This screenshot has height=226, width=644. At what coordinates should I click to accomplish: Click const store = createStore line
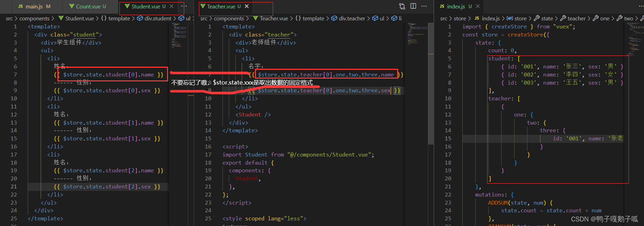tap(506, 35)
